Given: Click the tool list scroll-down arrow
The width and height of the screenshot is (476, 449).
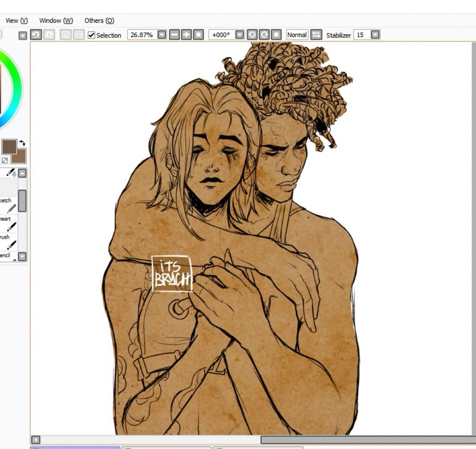Looking at the screenshot, I should point(22,257).
